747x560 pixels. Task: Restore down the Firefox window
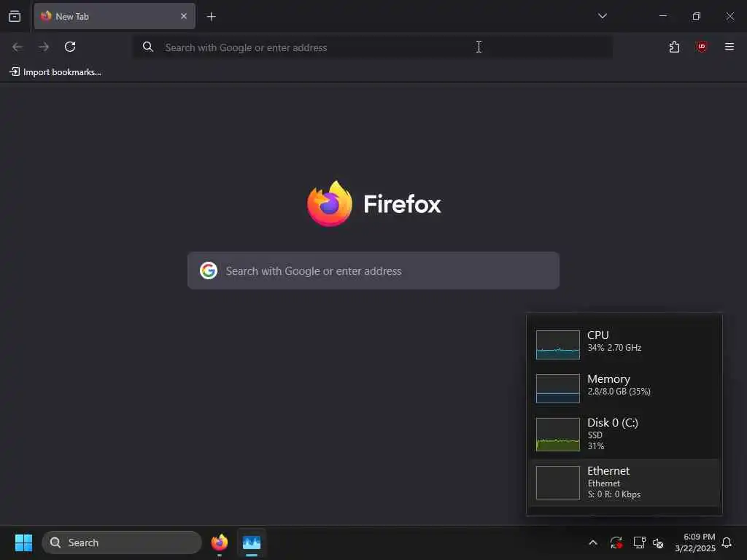(697, 16)
